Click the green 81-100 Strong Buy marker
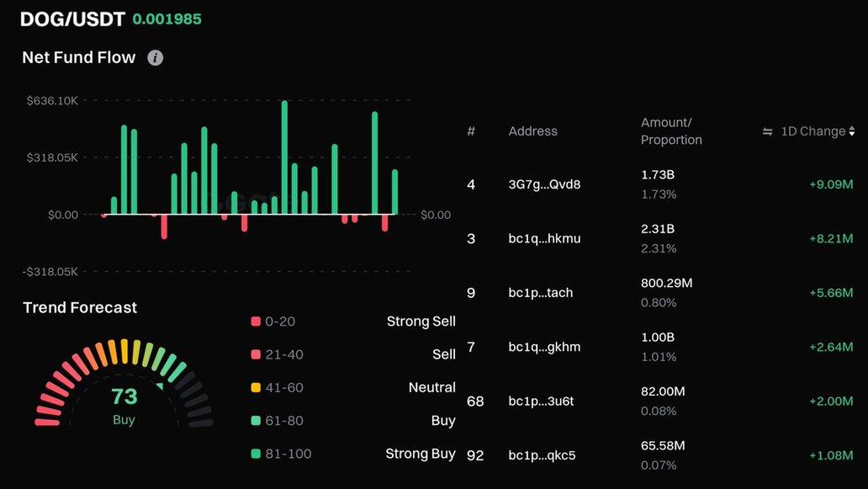868x489 pixels. click(x=256, y=454)
